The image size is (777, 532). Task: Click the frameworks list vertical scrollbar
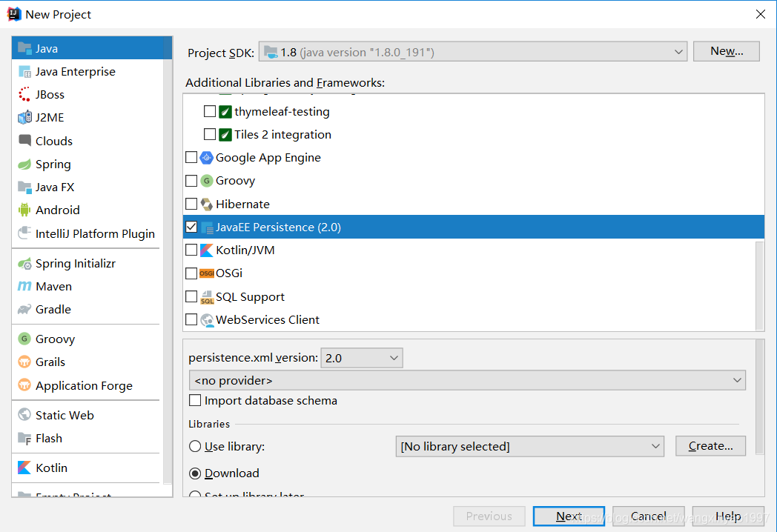(x=759, y=285)
